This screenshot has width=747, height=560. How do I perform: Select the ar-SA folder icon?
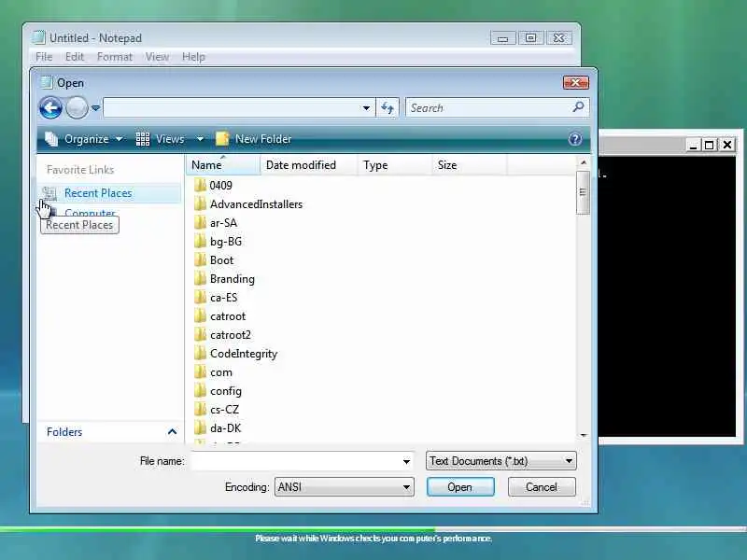click(200, 223)
